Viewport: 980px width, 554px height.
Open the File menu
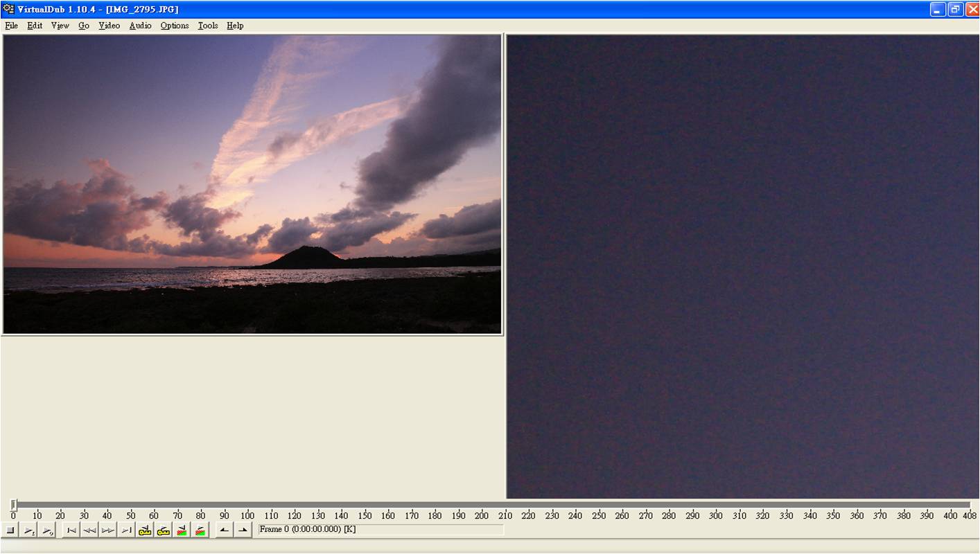click(11, 26)
